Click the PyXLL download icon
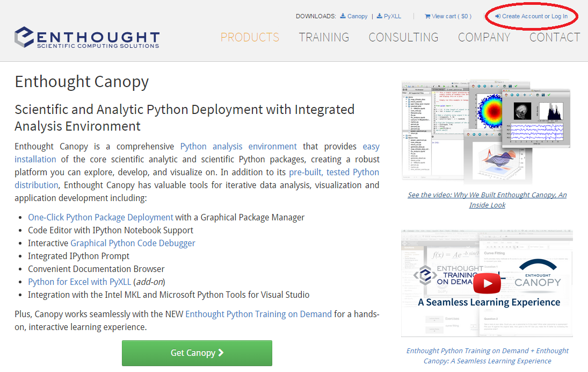This screenshot has height=372, width=588. [x=380, y=16]
